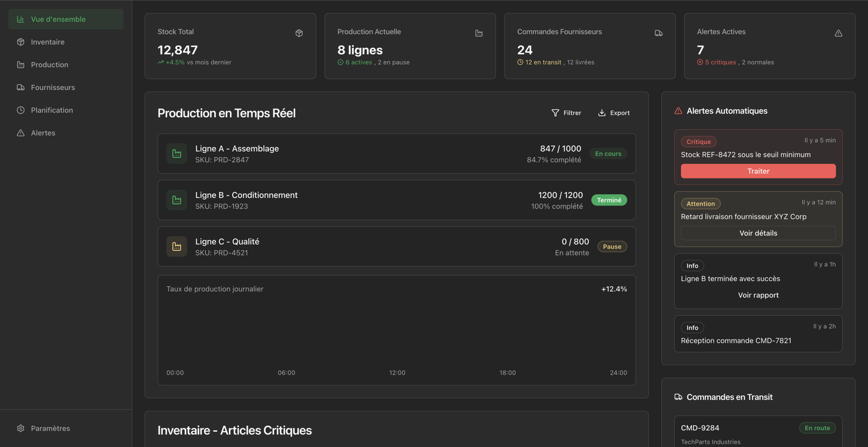868x447 pixels.
Task: Click the Ligne B - Conditionnement factory icon
Action: [177, 200]
